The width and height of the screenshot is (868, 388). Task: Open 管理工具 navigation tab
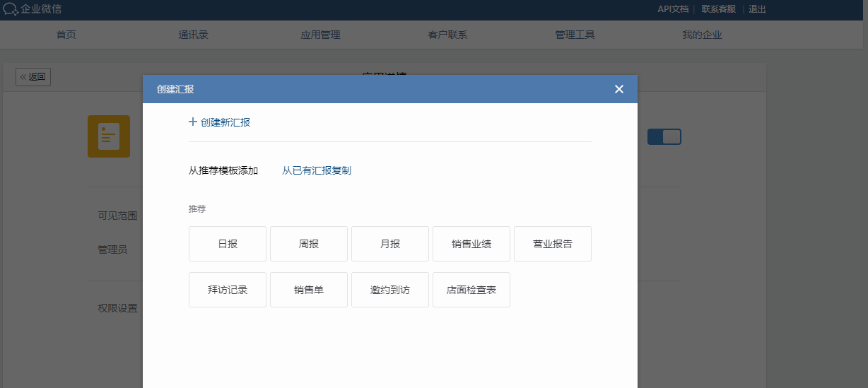click(x=575, y=35)
